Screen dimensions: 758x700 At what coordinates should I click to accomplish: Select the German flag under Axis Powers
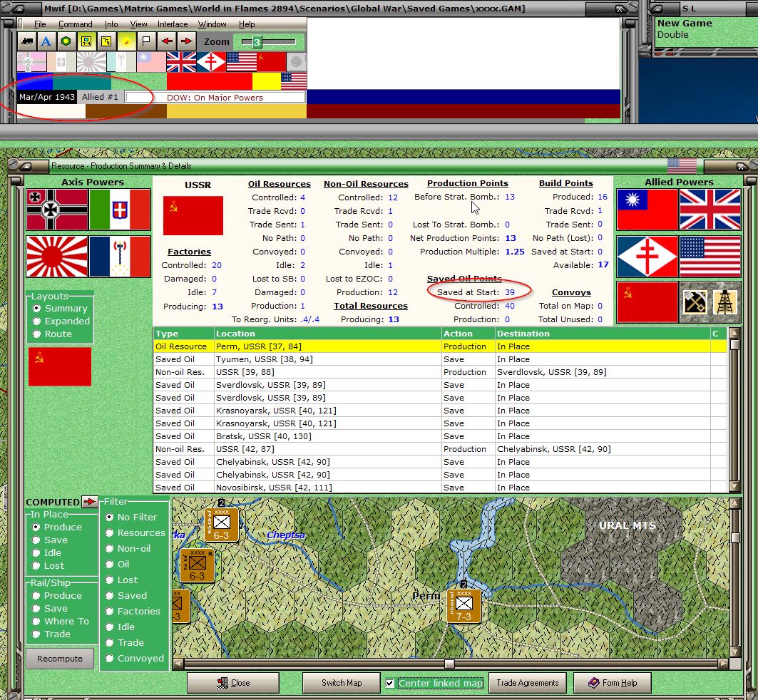pos(57,210)
